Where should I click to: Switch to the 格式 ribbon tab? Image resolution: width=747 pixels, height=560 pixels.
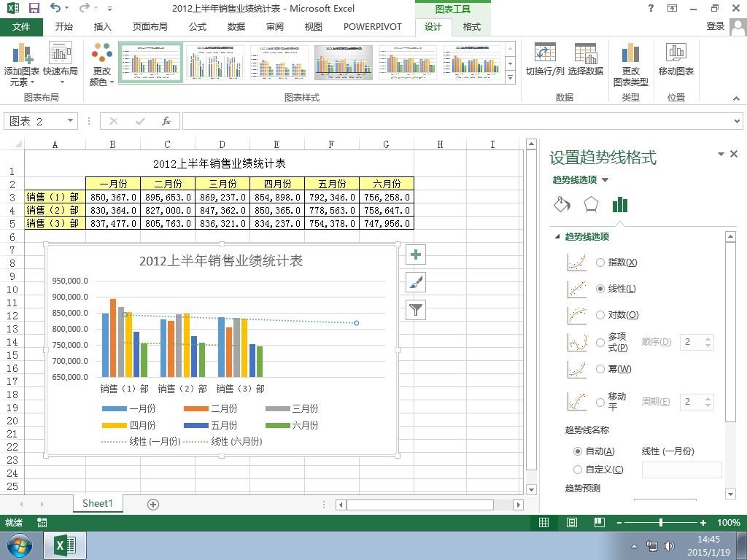coord(472,27)
